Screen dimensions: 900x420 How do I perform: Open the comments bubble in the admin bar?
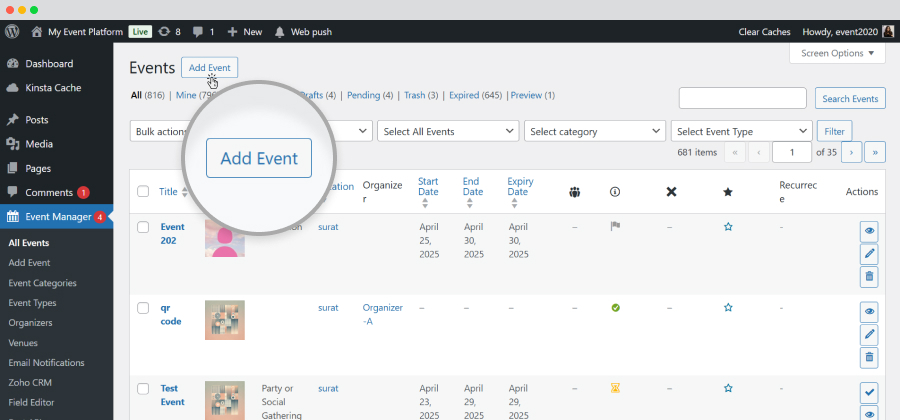click(x=198, y=32)
